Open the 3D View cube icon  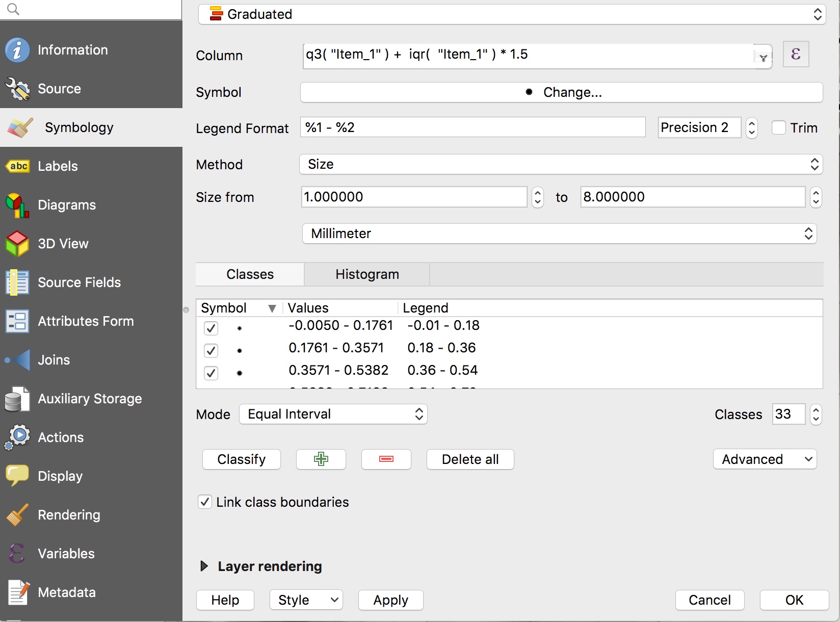point(17,244)
